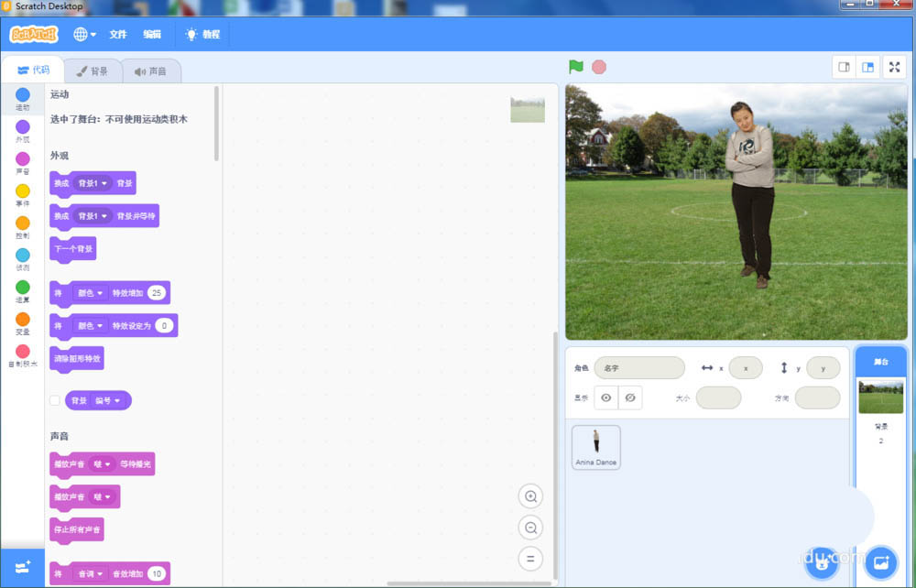Screen dimensions: 916x588
Task: Expand 颜色 dropdown in 特效增加 block
Action: 91,293
